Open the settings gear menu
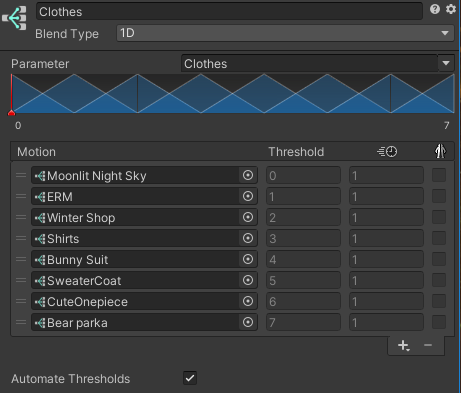Viewport: 461px width, 393px height. click(451, 9)
